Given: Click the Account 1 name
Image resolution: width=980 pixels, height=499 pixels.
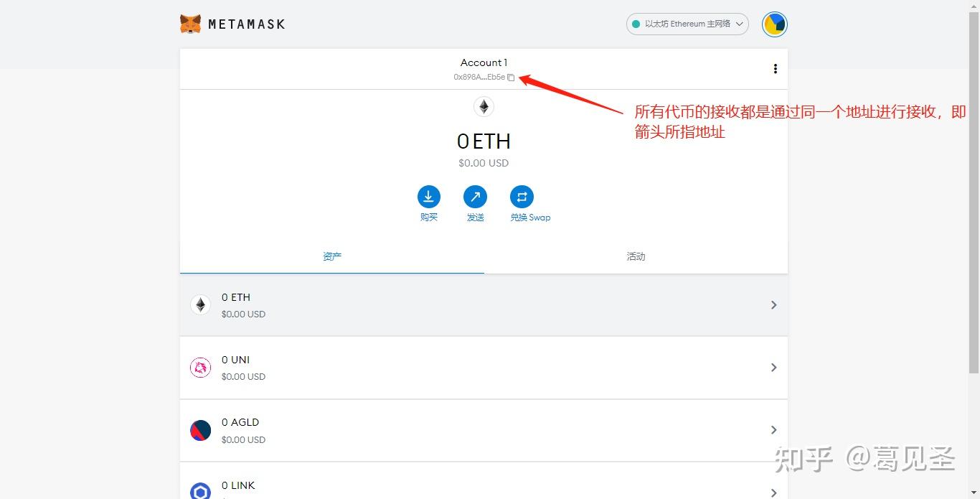Looking at the screenshot, I should [x=484, y=62].
